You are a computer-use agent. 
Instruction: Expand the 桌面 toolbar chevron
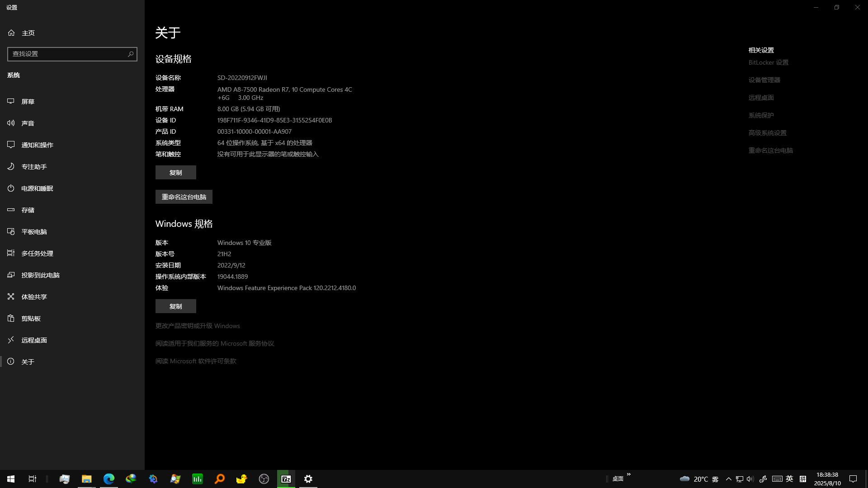[628, 474]
